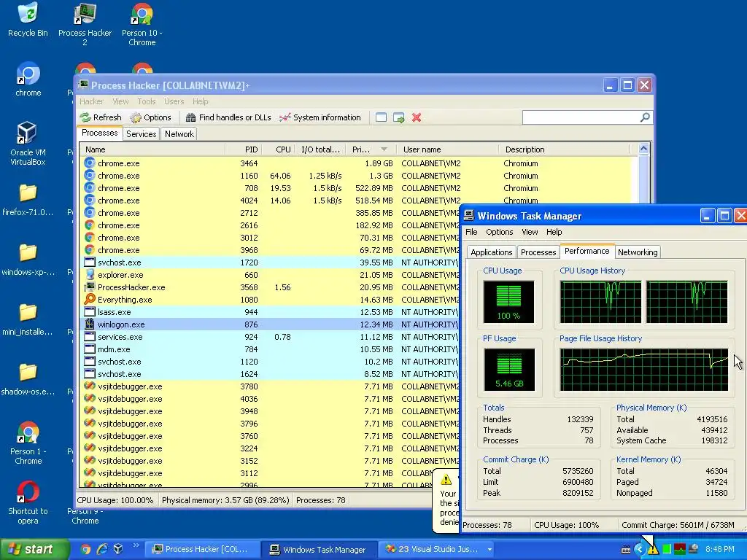
Task: Activate Process Hacker taskbar button
Action: coord(203,549)
